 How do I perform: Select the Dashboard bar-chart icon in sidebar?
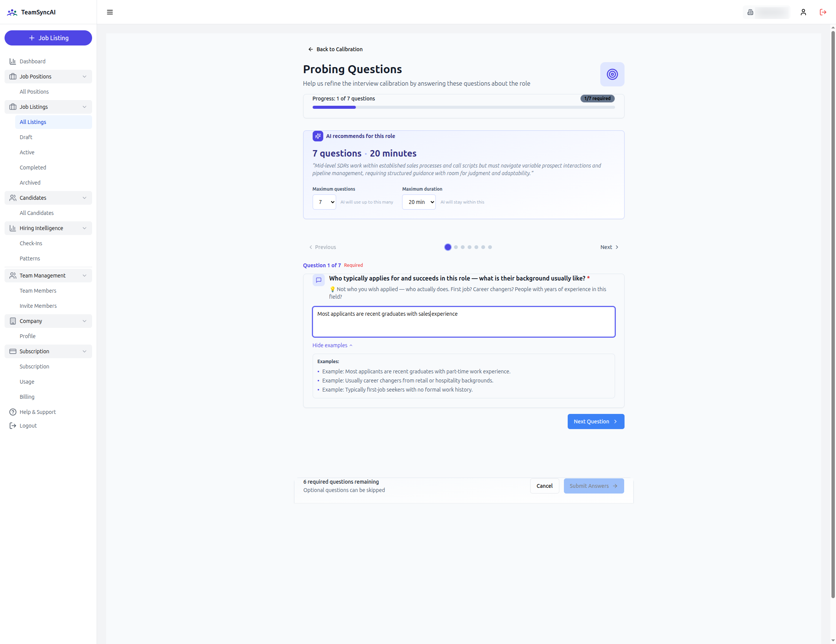point(13,61)
